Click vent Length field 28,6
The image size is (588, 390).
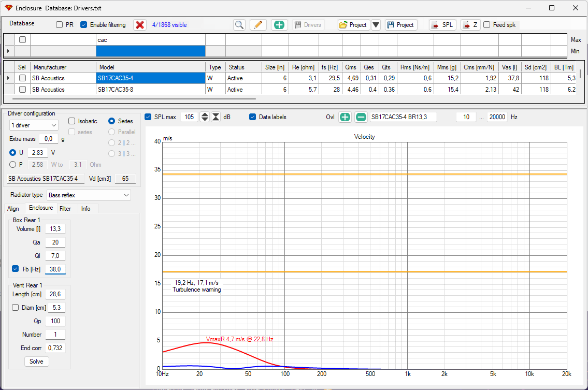click(55, 294)
